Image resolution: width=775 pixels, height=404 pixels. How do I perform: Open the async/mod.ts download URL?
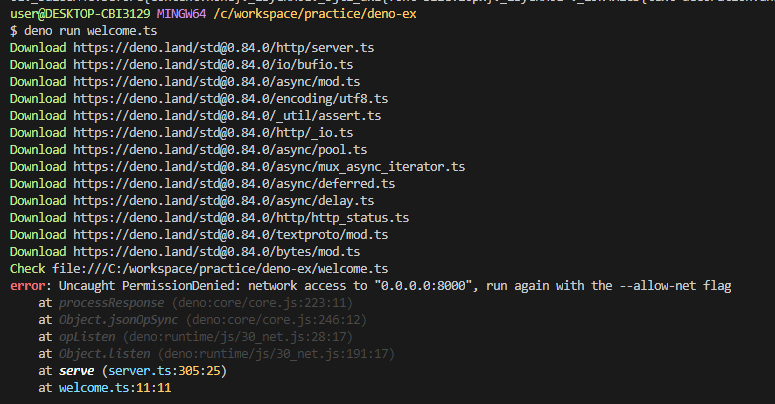click(x=216, y=82)
